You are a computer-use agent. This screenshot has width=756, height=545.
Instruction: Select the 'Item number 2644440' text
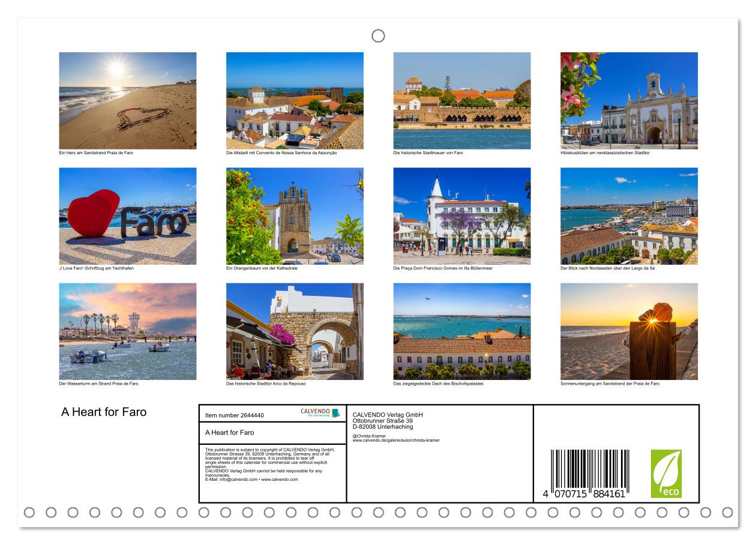tap(235, 415)
